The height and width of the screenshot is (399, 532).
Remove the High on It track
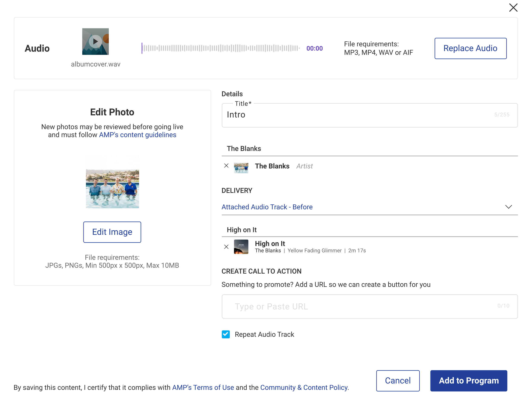point(226,247)
